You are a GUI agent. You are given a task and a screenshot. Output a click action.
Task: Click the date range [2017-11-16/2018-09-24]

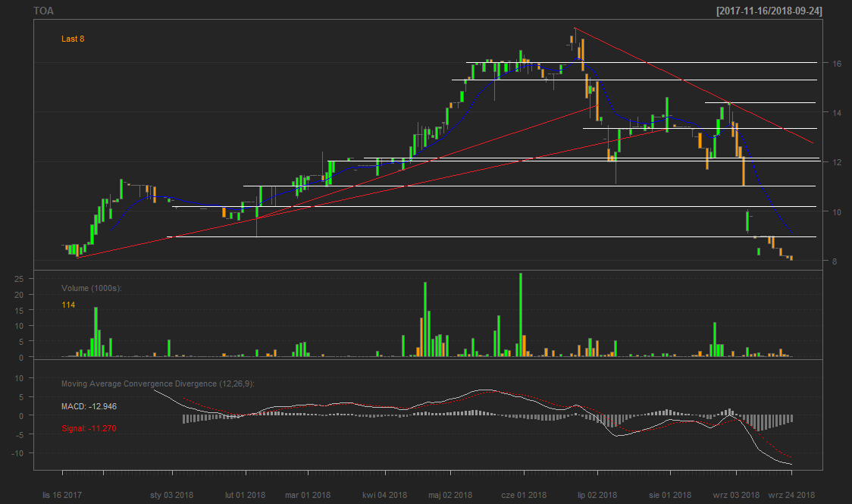point(769,11)
